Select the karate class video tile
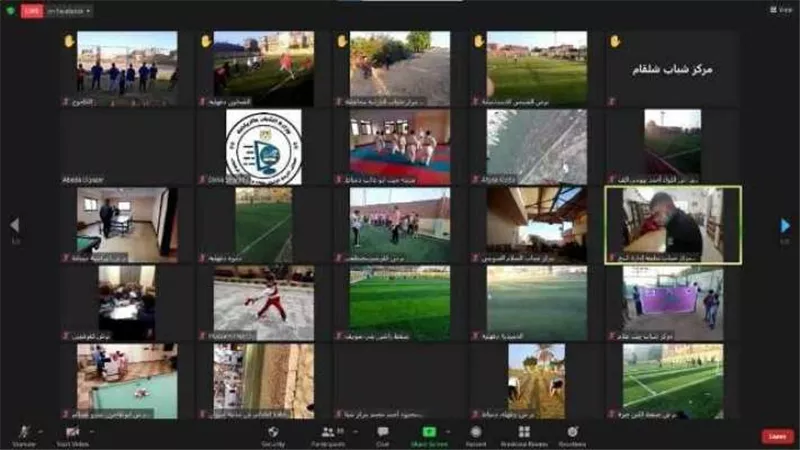 click(x=400, y=147)
